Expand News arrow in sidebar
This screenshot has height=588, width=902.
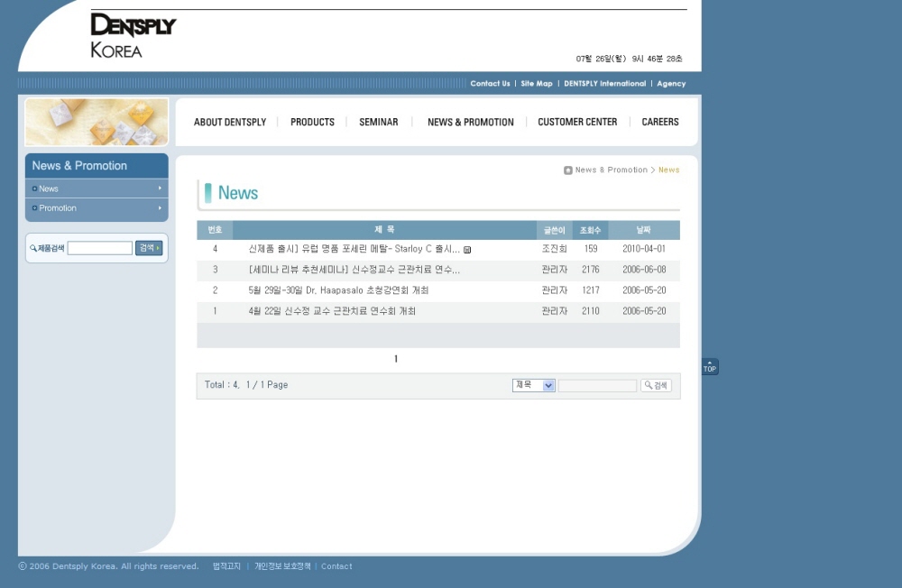[160, 188]
